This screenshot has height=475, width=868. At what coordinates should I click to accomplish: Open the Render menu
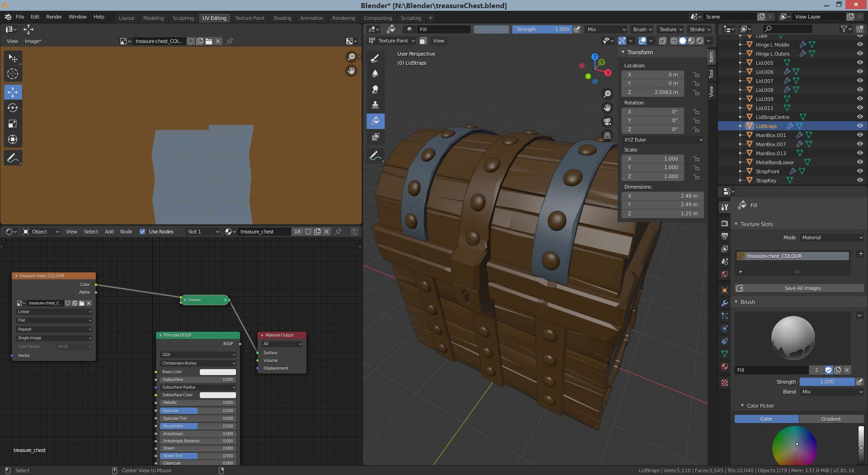[x=54, y=17]
